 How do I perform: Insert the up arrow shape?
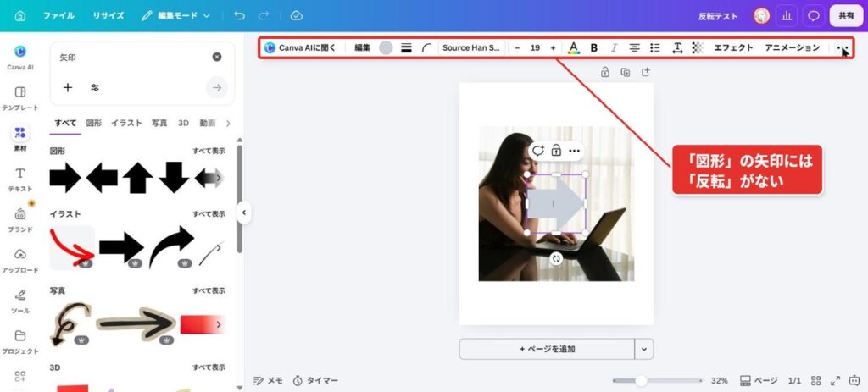(138, 178)
